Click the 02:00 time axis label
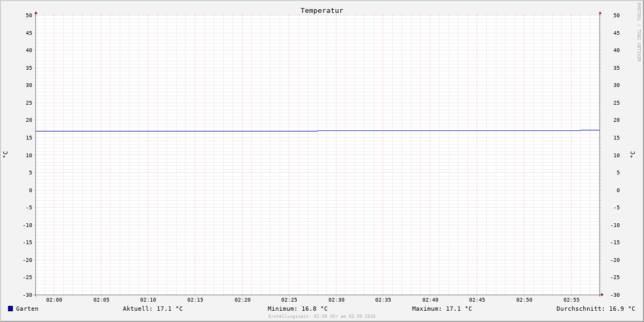Screen dimensions: 644x322 tap(54, 300)
